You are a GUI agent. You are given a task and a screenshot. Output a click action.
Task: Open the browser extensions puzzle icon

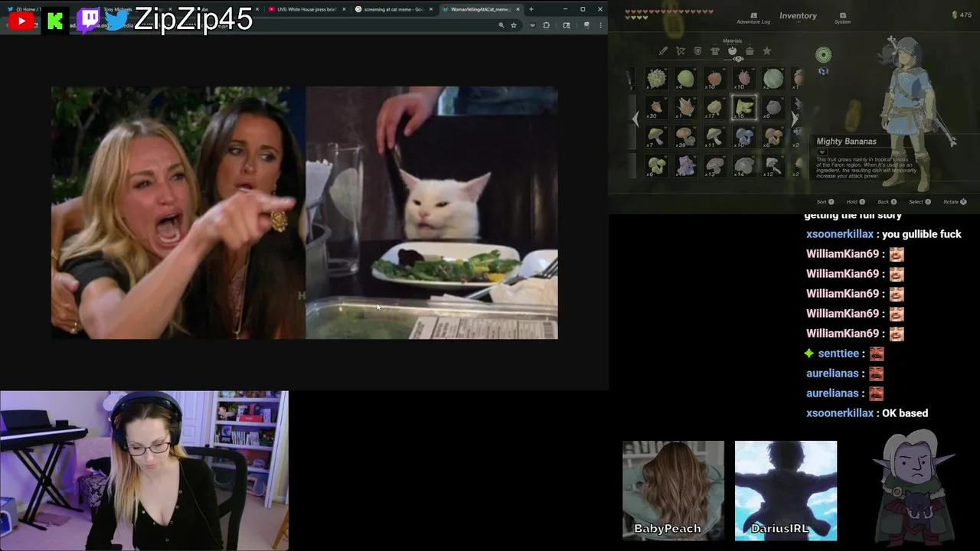click(x=546, y=25)
